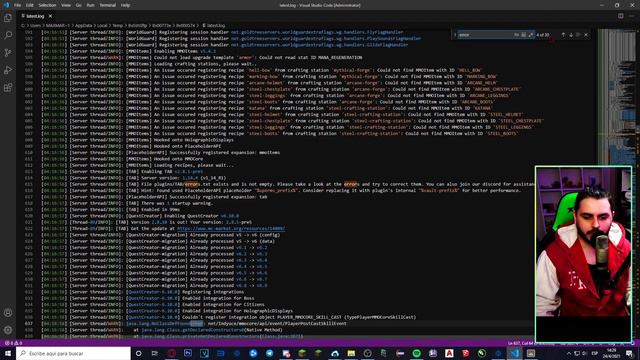This screenshot has width=640, height=360.
Task: Open the Terminal menu
Action: pyautogui.click(x=107, y=5)
